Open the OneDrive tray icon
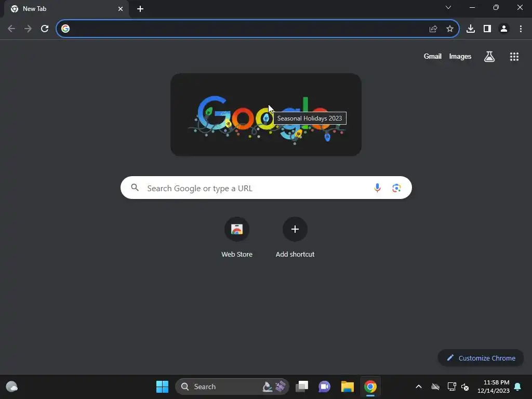The image size is (532, 399). point(435,387)
